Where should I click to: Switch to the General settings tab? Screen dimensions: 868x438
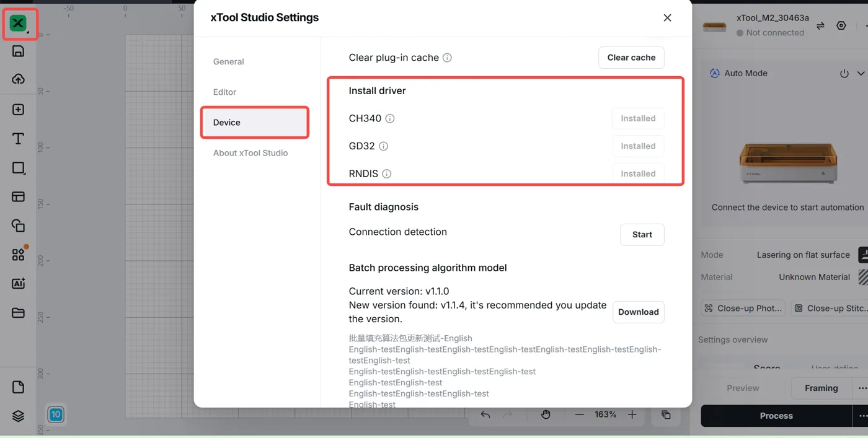pyautogui.click(x=229, y=61)
